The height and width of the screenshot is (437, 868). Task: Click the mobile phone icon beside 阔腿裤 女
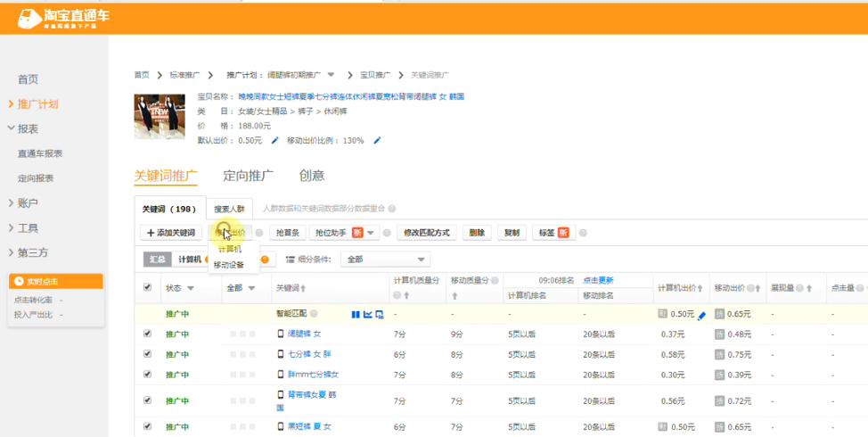[x=281, y=334]
